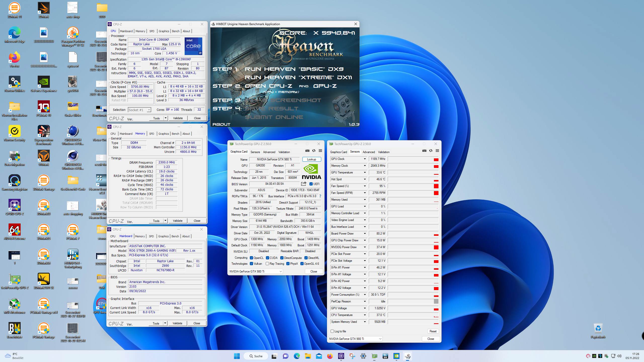The height and width of the screenshot is (362, 644).
Task: Enable the Log to file checkbox
Action: click(332, 331)
